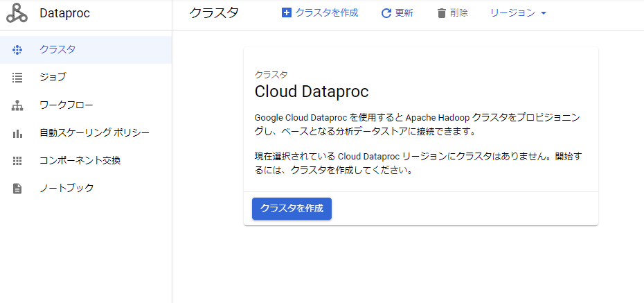Click the Cloud Dataproc card heading
644x303 pixels.
point(312,92)
